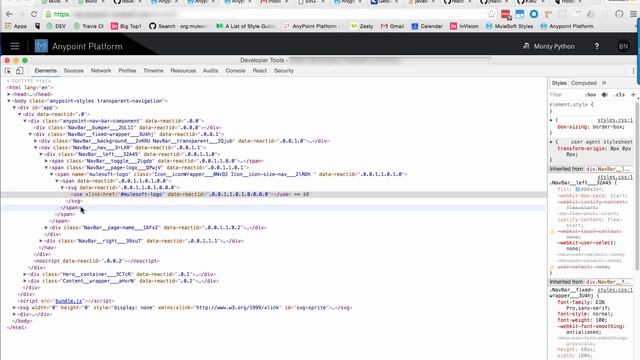Select the Computed sidebar tab
Viewport: 640px width, 360px height.
[584, 83]
